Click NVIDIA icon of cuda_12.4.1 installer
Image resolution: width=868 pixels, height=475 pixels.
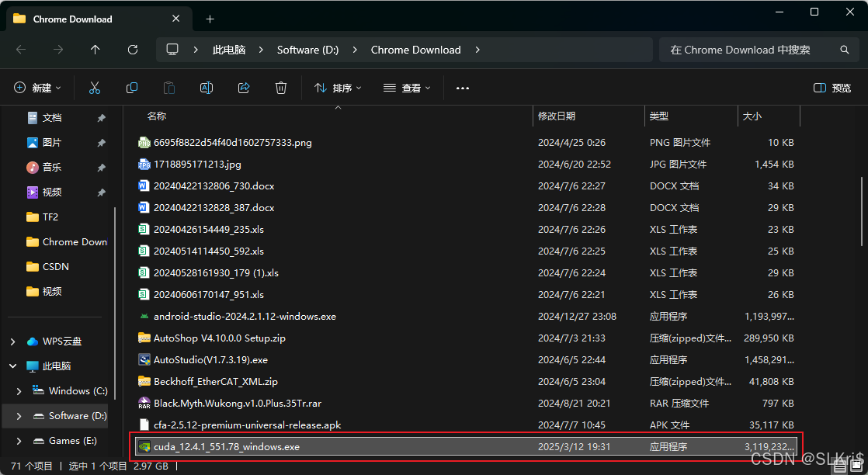click(144, 447)
